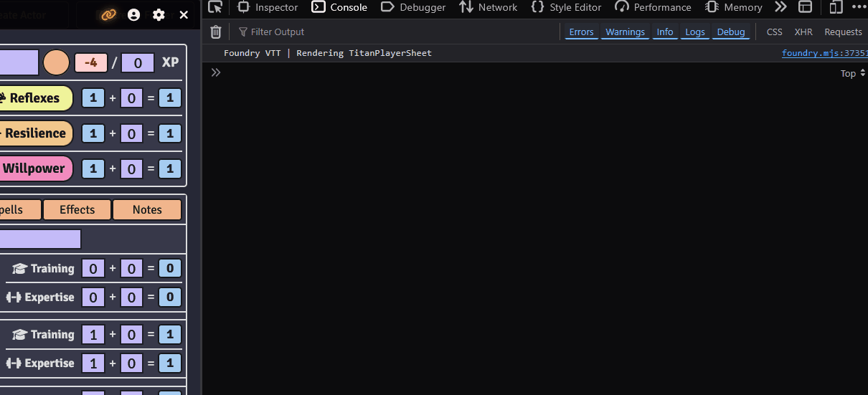The image size is (868, 395).
Task: Edit Reflexes base value field
Action: (x=93, y=98)
